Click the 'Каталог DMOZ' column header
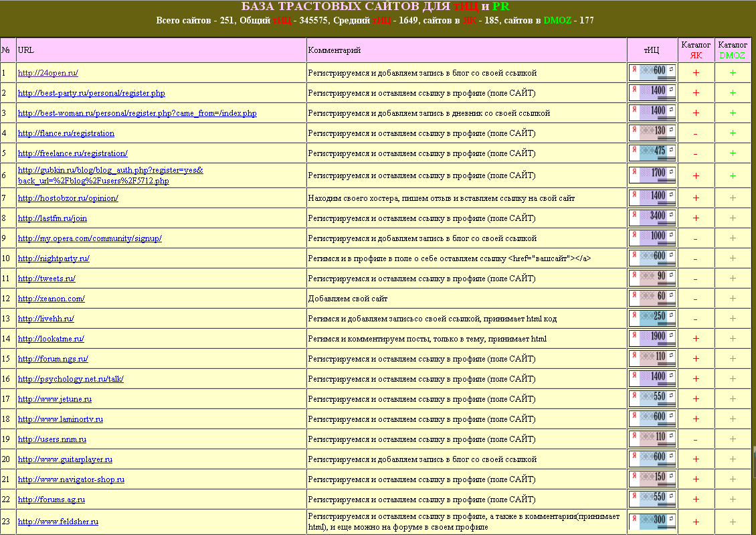The height and width of the screenshot is (535, 756). [x=733, y=50]
